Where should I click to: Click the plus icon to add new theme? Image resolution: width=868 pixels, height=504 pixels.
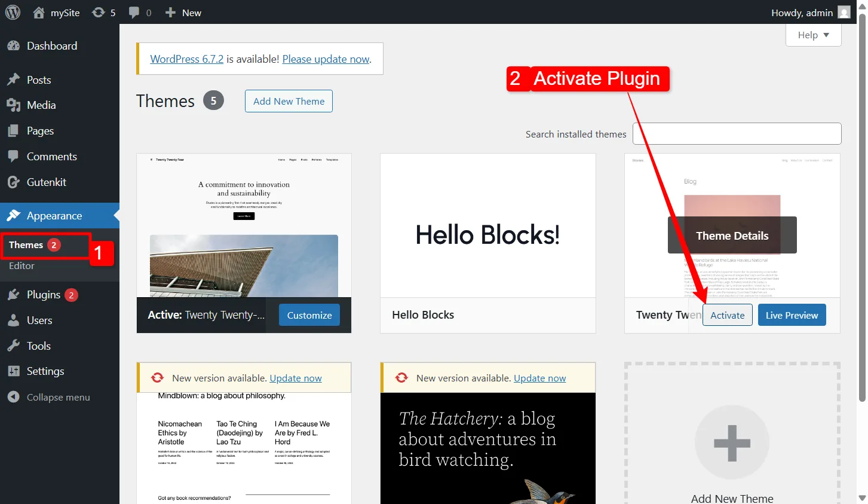click(x=732, y=443)
